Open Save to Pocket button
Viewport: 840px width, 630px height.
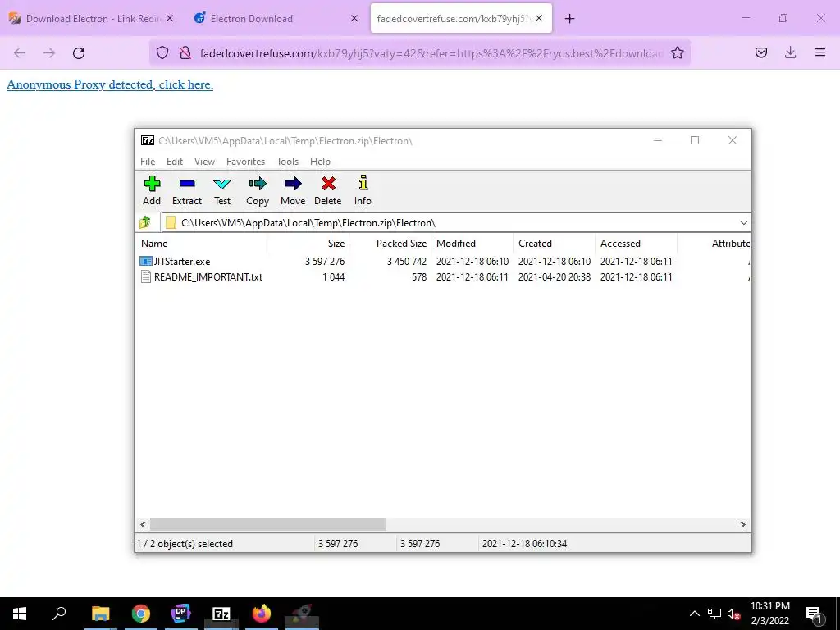coord(760,52)
